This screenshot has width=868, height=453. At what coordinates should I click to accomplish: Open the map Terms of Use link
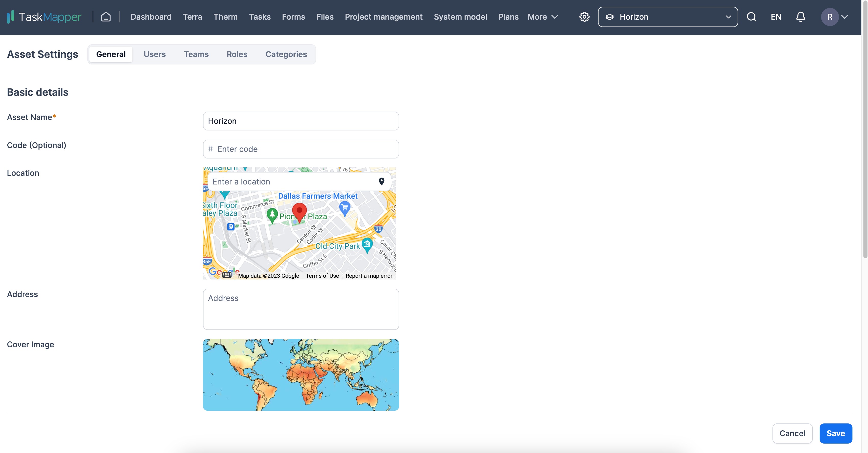tap(322, 276)
